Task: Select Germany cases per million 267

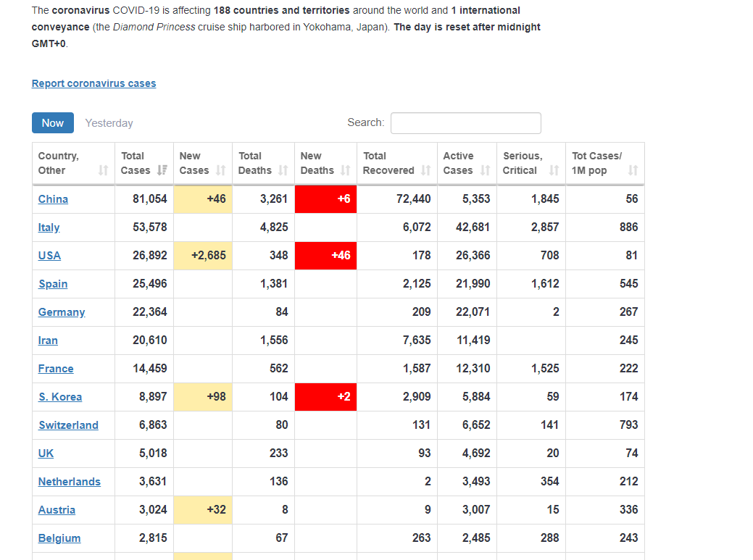Action: 628,312
